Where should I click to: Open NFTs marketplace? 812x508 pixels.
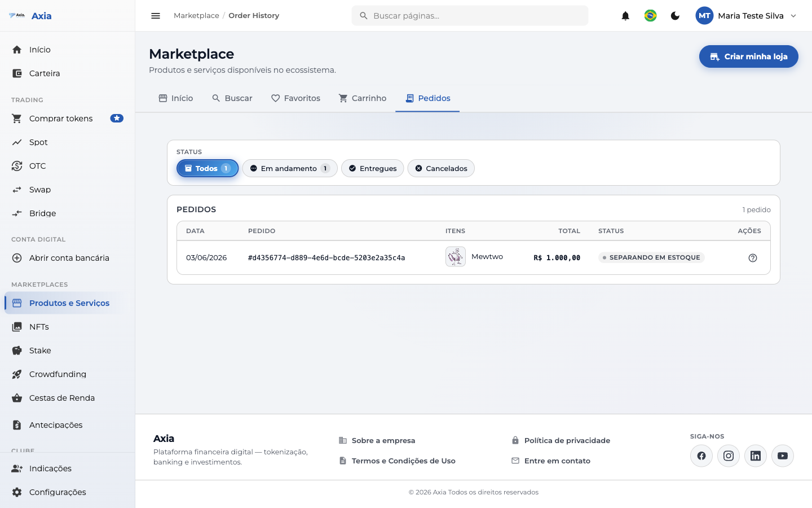pos(68,327)
